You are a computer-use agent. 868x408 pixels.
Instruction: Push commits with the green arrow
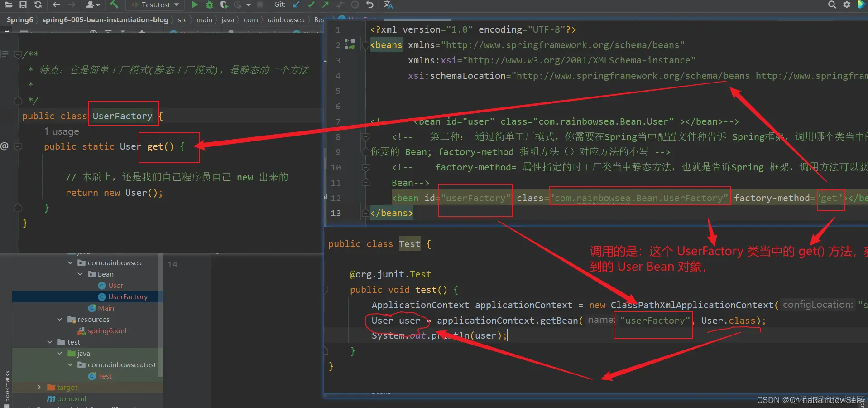326,5
